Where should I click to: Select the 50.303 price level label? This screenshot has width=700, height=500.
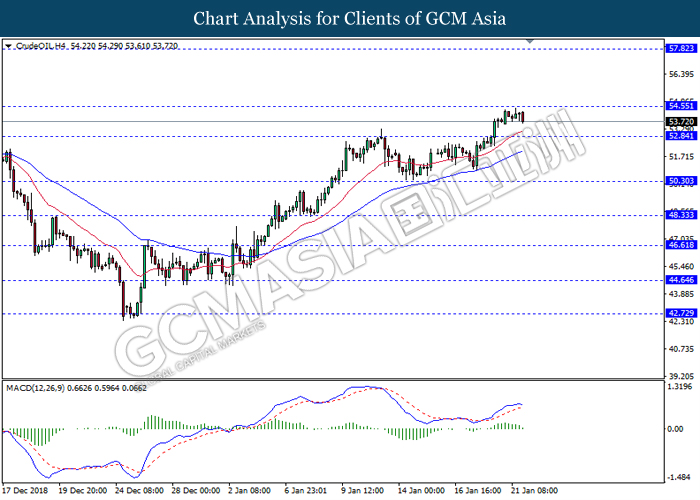pyautogui.click(x=681, y=181)
